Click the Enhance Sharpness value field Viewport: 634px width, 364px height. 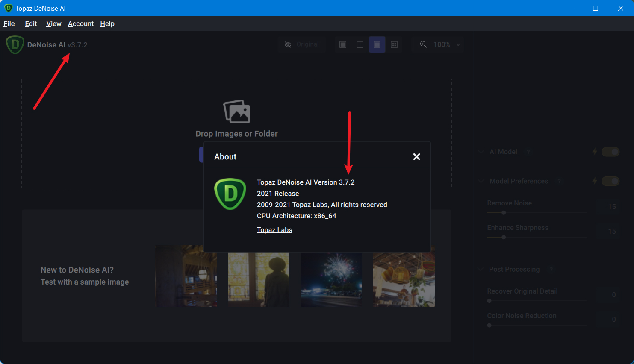pos(608,231)
